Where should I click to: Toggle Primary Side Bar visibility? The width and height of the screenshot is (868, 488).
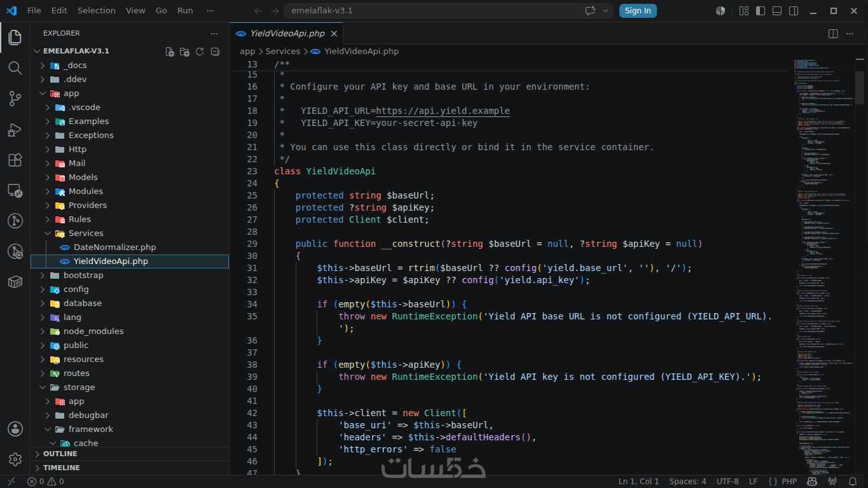pos(761,10)
